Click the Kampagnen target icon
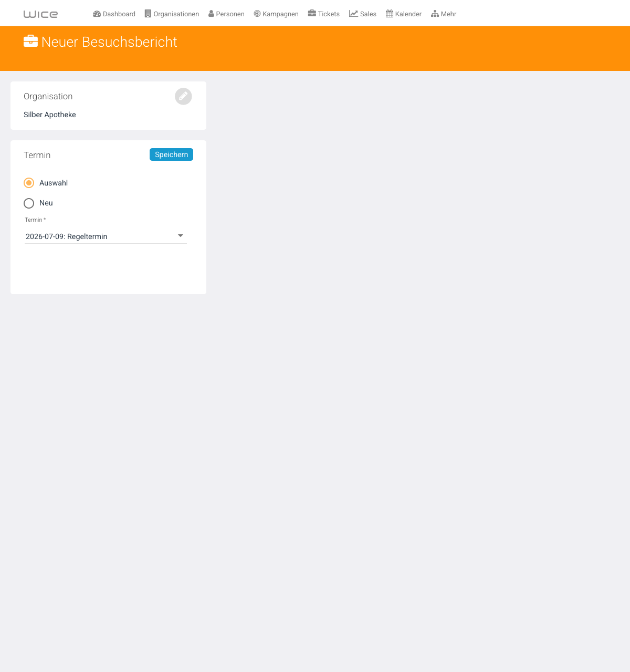 point(257,14)
